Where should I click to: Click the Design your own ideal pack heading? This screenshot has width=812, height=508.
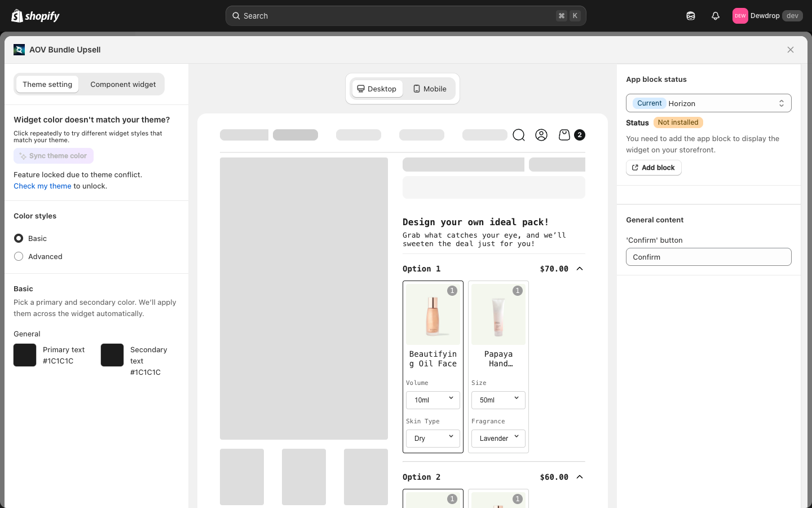pos(475,222)
